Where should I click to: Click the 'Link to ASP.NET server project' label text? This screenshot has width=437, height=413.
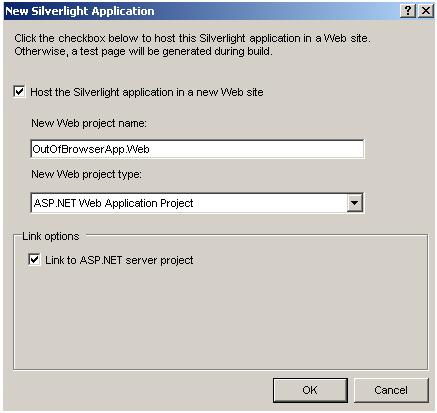click(x=119, y=260)
